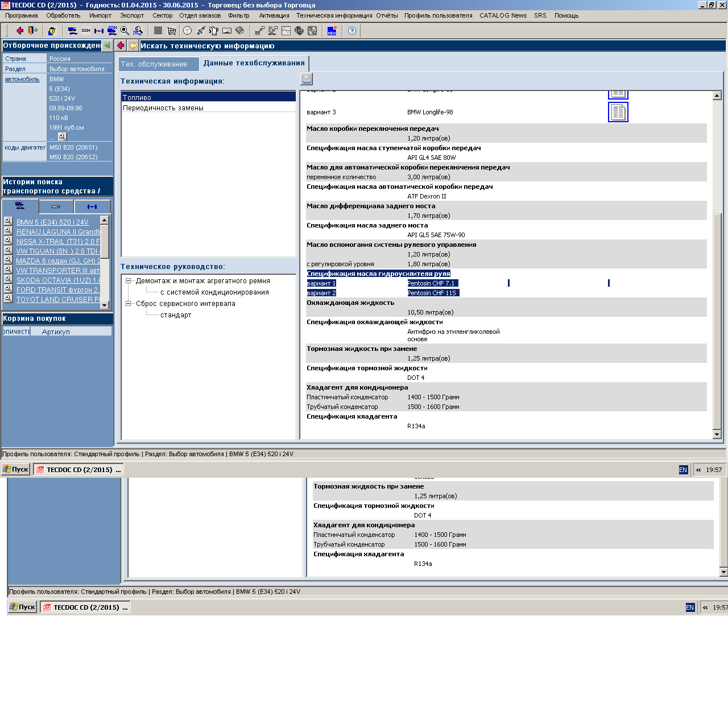Click the clock icon in the toolbar
This screenshot has width=728, height=728.
tap(187, 31)
